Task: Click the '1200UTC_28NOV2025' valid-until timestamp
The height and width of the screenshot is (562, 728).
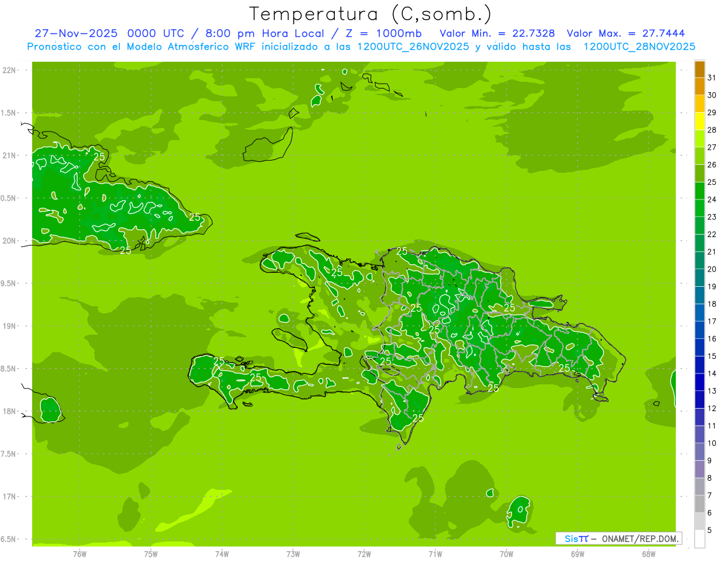Action: (x=639, y=47)
